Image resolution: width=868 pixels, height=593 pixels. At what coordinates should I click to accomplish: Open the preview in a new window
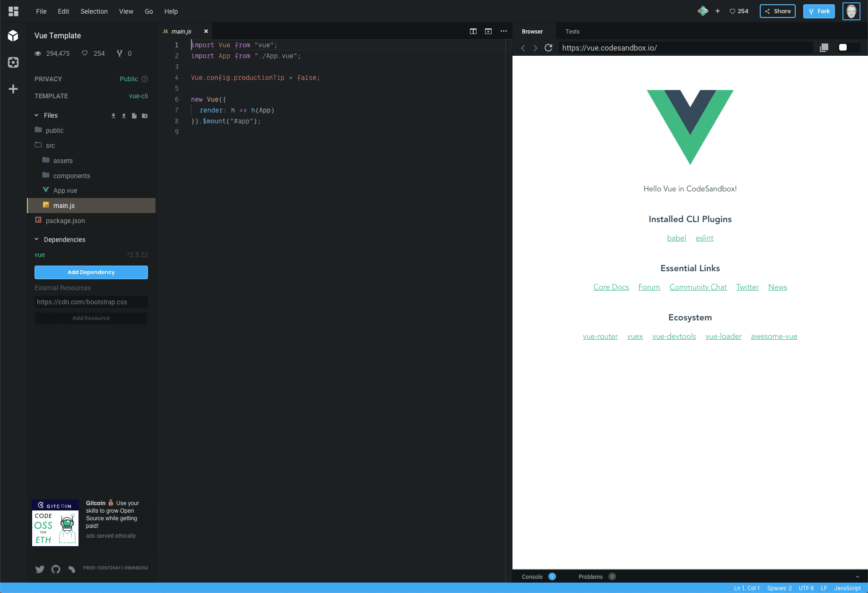click(824, 48)
